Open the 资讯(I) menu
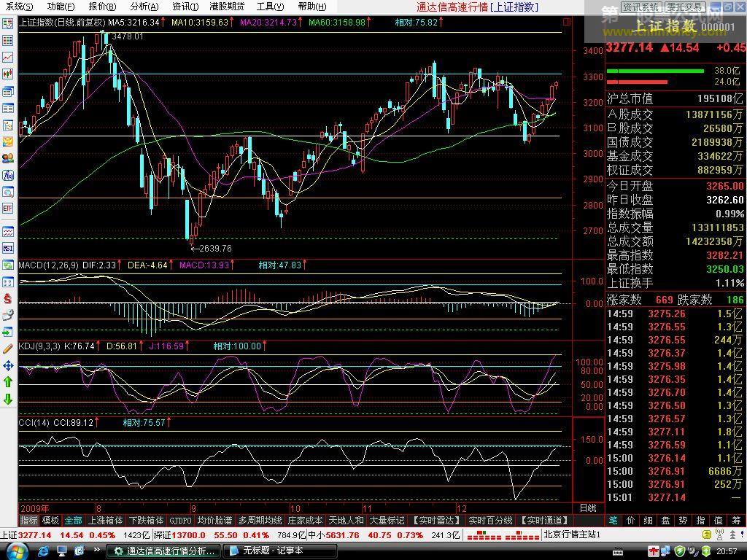This screenshot has height=560, width=747. [185, 6]
